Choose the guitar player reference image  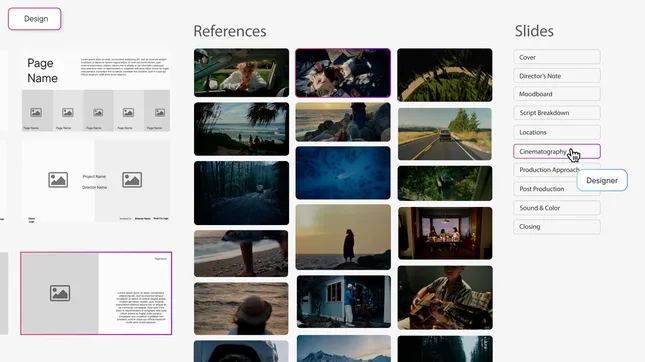click(x=445, y=297)
